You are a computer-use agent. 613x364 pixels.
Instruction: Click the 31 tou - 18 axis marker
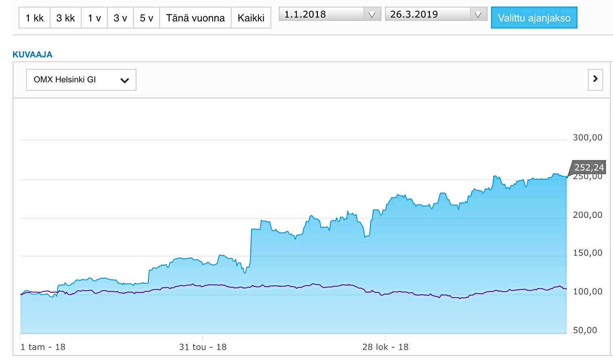[203, 347]
